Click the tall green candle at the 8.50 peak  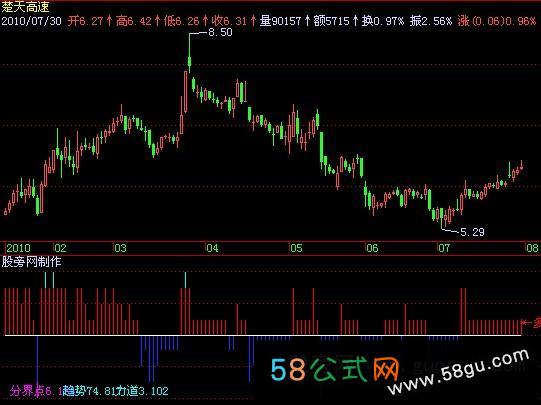pos(189,53)
